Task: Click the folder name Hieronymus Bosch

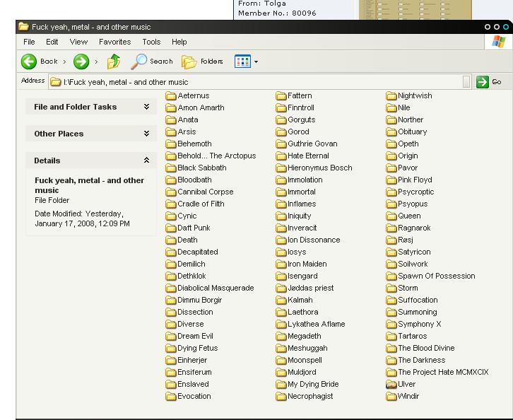Action: coord(320,168)
